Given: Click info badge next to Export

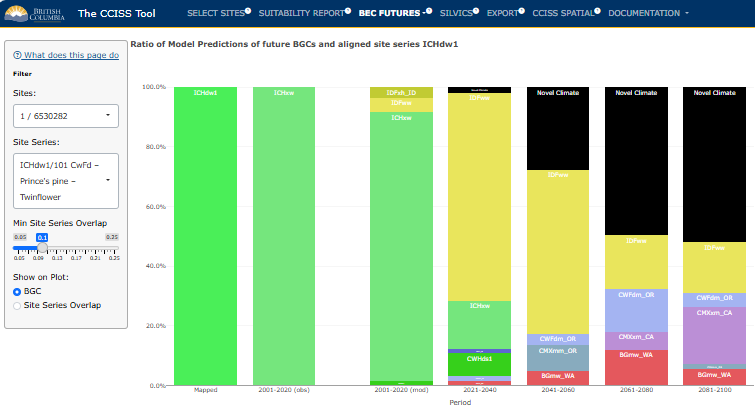Looking at the screenshot, I should [x=521, y=11].
